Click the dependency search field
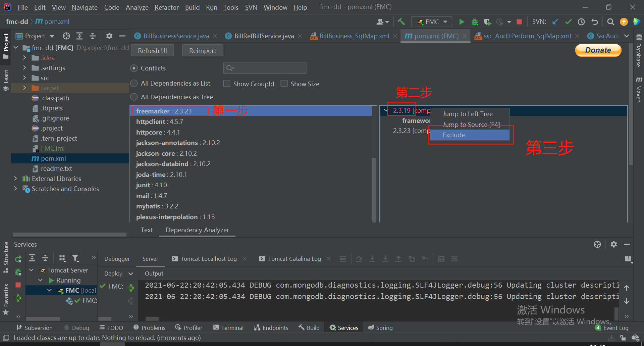This screenshot has height=346, width=644. tap(265, 68)
